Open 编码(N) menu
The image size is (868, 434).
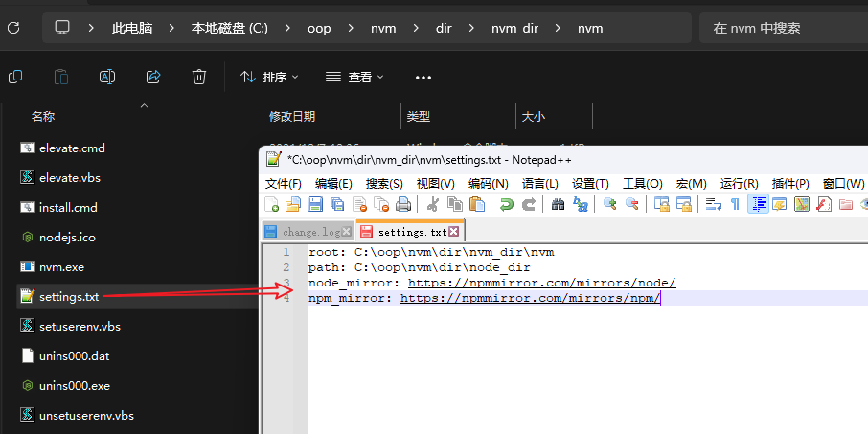click(x=489, y=184)
